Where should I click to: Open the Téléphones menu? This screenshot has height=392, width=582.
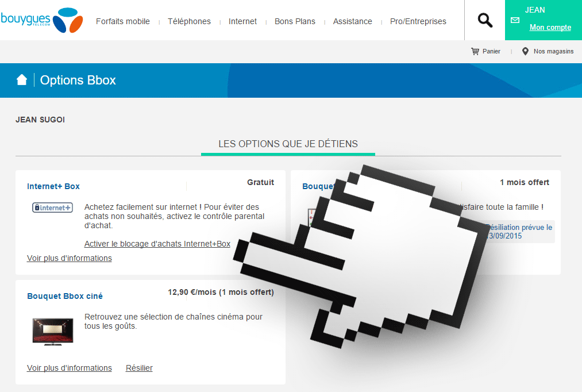point(189,21)
